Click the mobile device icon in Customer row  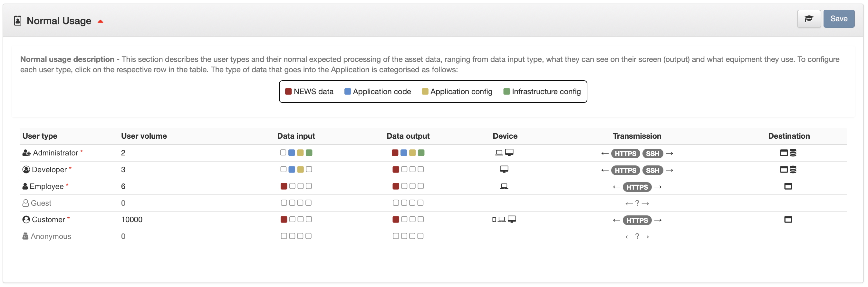click(494, 220)
